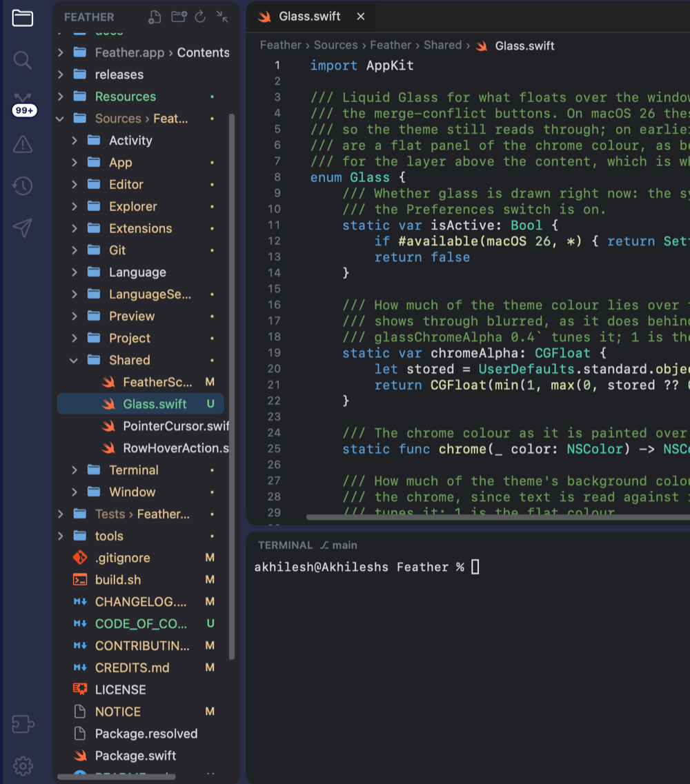The image size is (690, 784).
Task: Click line number 19 in the gutter
Action: coord(274,353)
